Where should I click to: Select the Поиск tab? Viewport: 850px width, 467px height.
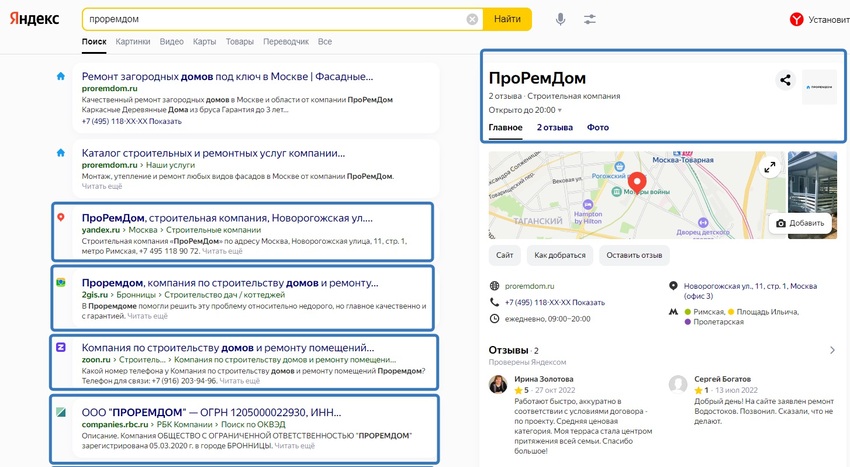94,42
